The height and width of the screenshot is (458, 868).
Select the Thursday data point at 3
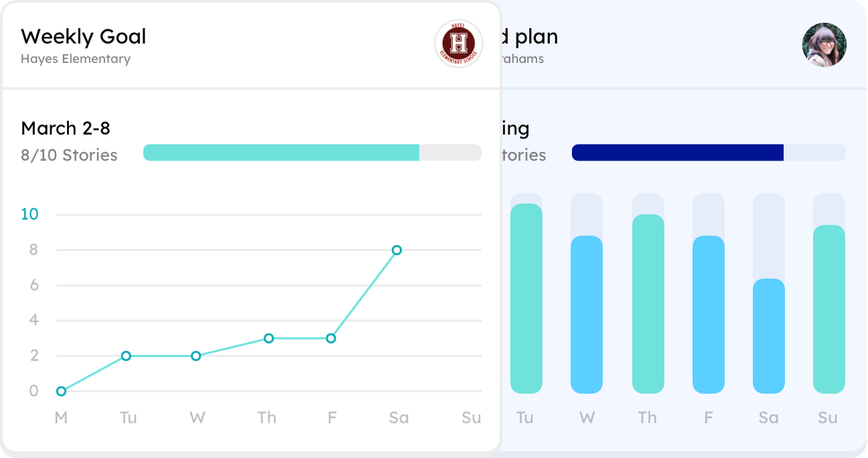click(x=269, y=339)
